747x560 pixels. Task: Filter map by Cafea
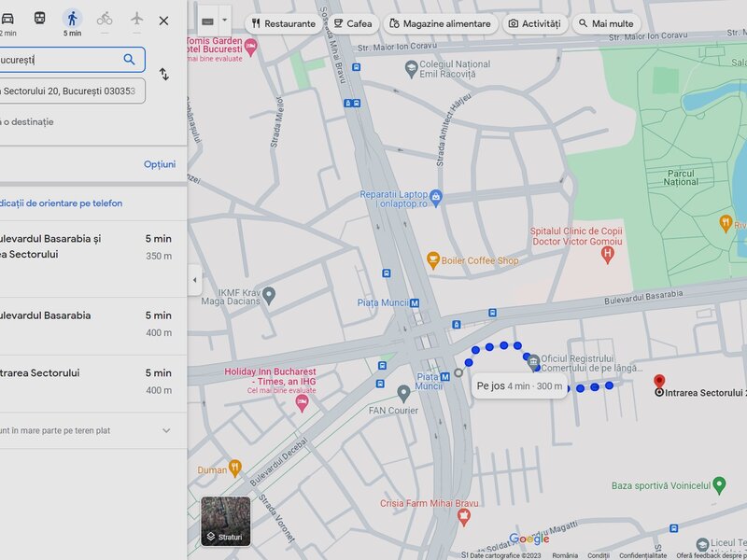click(352, 23)
